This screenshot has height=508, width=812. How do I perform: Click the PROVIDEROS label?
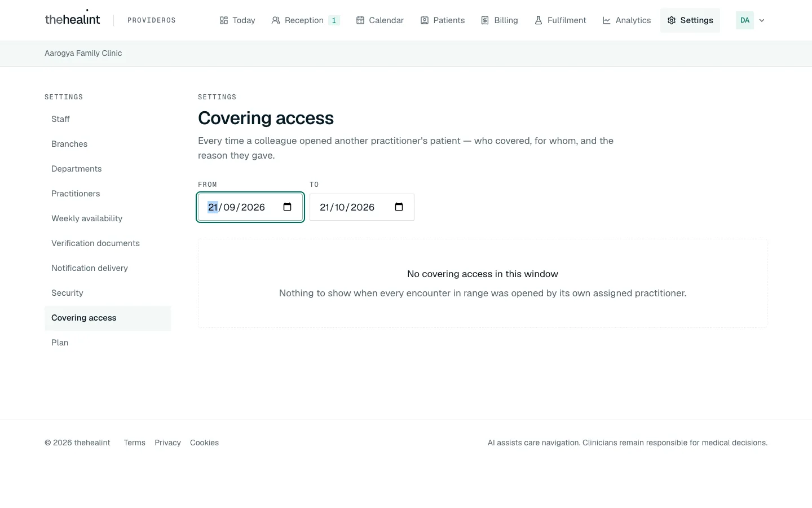coord(152,20)
